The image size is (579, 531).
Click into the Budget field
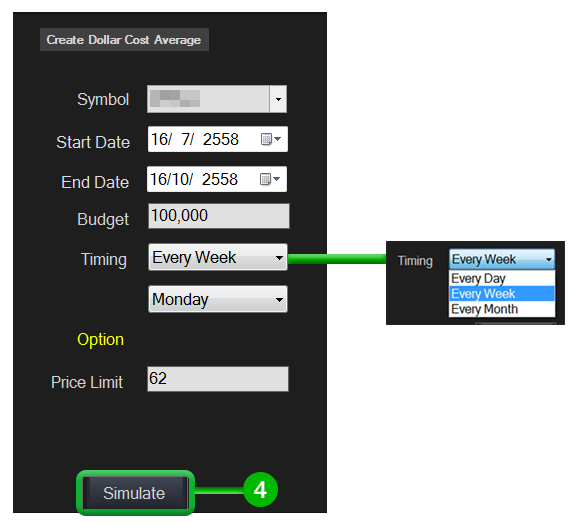(x=219, y=216)
